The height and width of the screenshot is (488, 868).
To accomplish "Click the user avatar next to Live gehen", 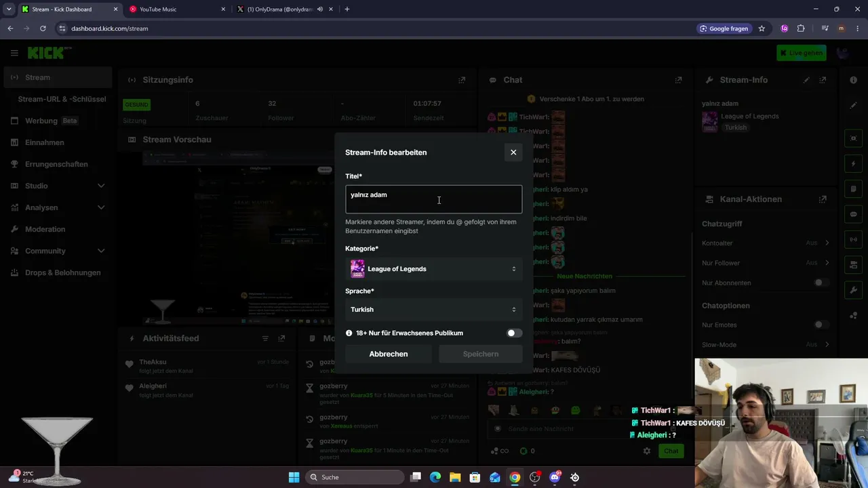I will (844, 53).
